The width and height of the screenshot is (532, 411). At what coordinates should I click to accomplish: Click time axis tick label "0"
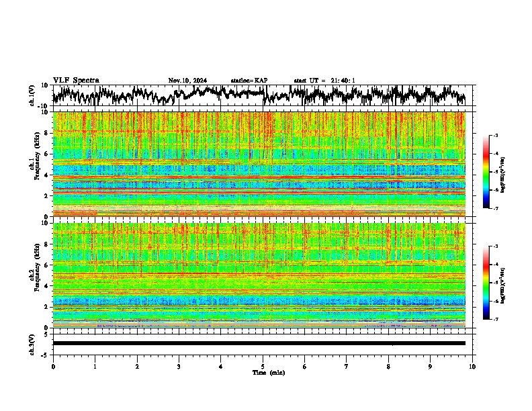pos(53,367)
